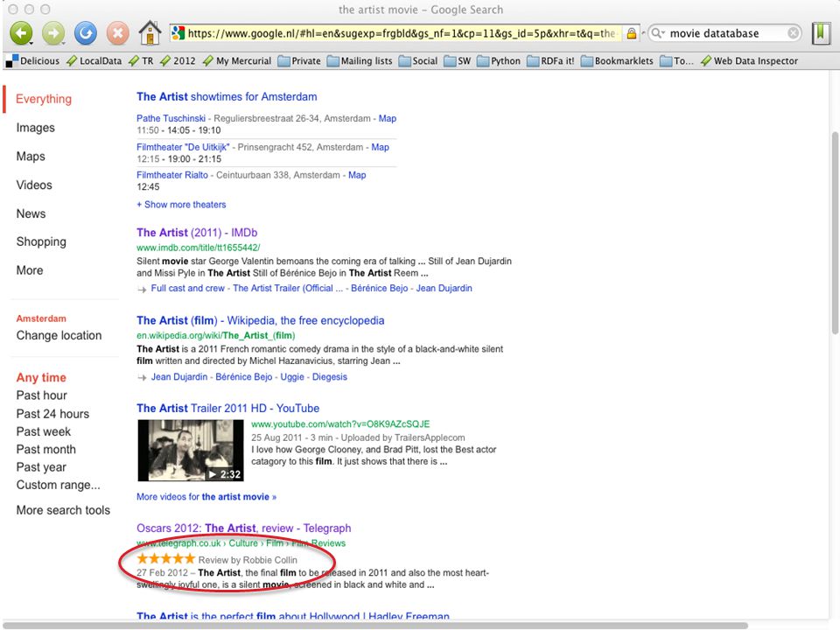This screenshot has width=840, height=630.
Task: Switch to Shopping results
Action: (41, 241)
